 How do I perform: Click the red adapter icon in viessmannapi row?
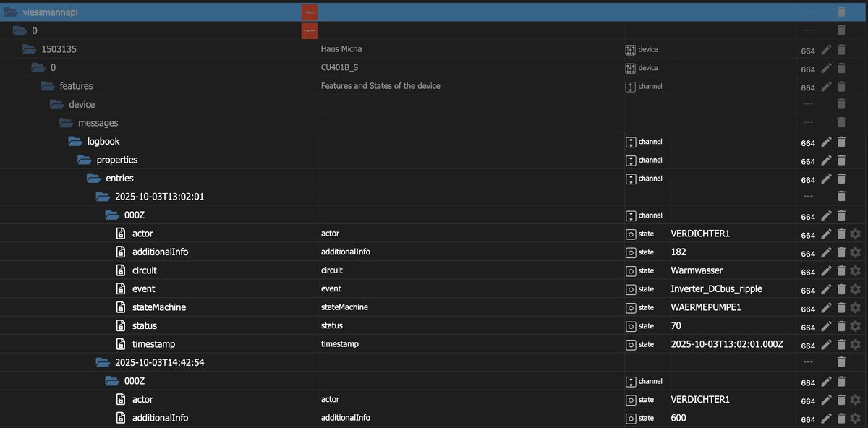310,12
